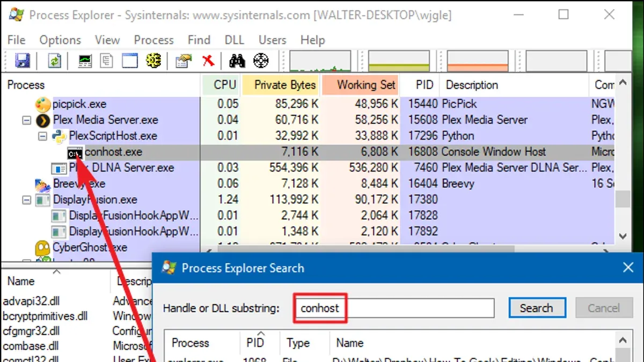Click the crosshair Find Window's Process icon
644x362 pixels.
coord(261,61)
